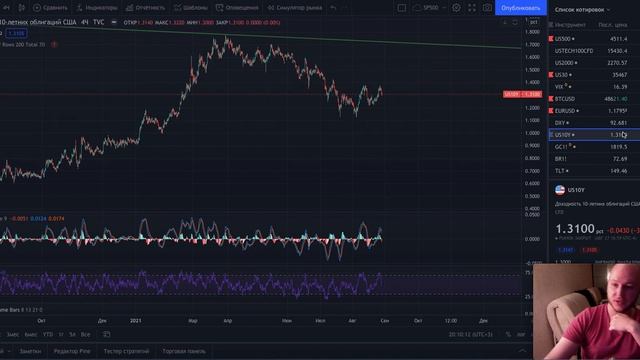Open the Тестер стратегий tab
The height and width of the screenshot is (360, 640).
[126, 351]
